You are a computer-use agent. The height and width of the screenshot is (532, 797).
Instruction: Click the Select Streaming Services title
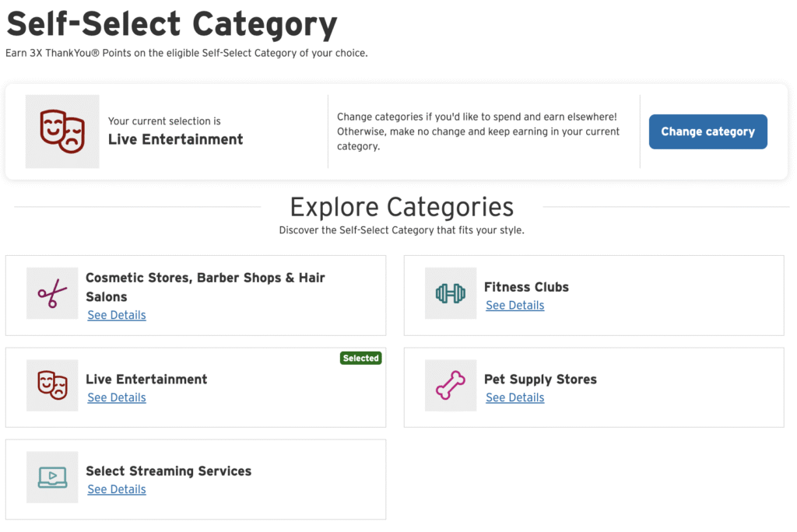[168, 471]
